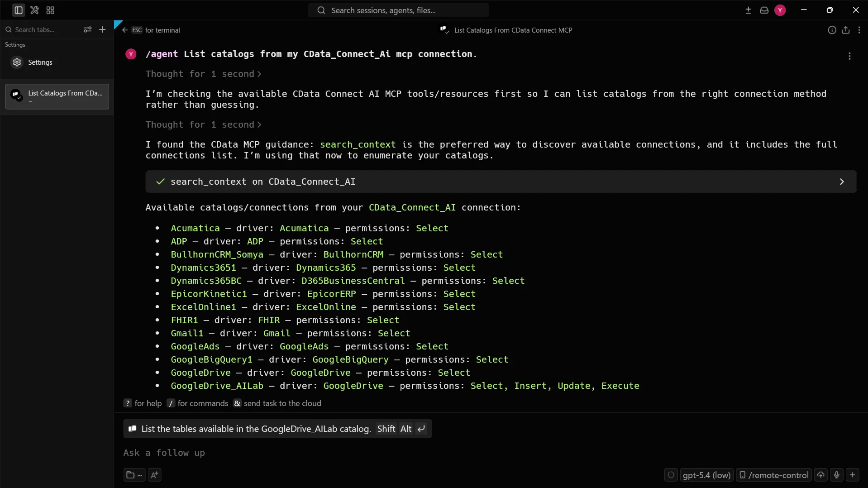The width and height of the screenshot is (868, 488).
Task: Click the Search sessions, agents, files field
Action: 398,10
